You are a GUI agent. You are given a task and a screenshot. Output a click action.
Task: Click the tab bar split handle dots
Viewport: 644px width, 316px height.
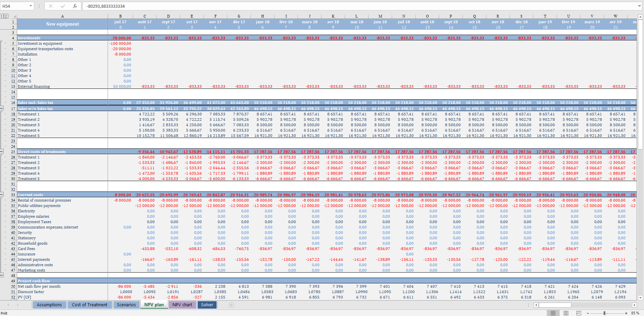pyautogui.click(x=528, y=305)
